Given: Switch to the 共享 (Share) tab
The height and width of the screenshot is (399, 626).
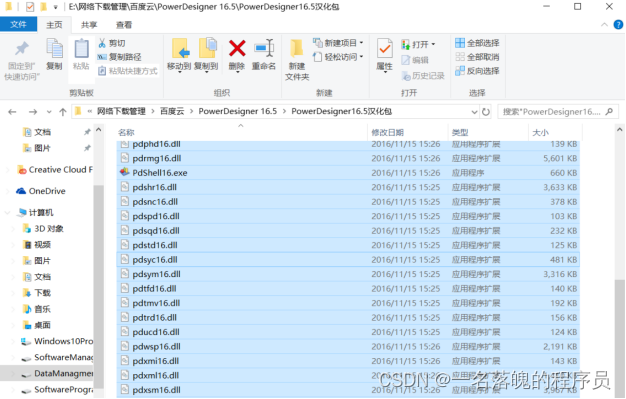Looking at the screenshot, I should coord(89,25).
